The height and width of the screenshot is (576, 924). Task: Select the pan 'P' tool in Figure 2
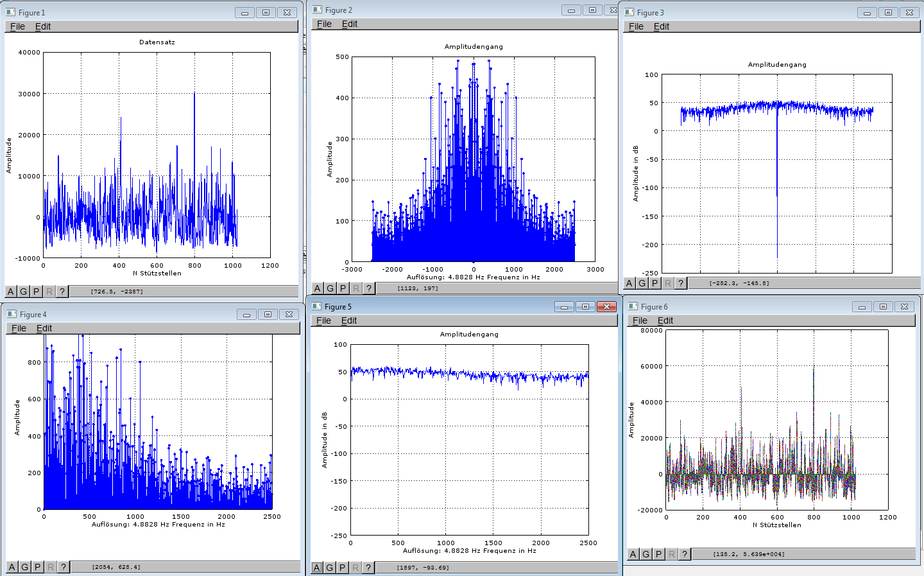coord(343,288)
